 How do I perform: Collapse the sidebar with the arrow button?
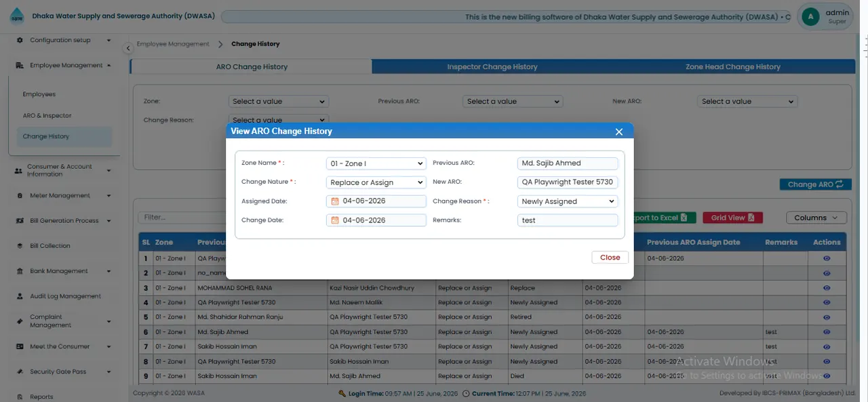click(x=127, y=48)
